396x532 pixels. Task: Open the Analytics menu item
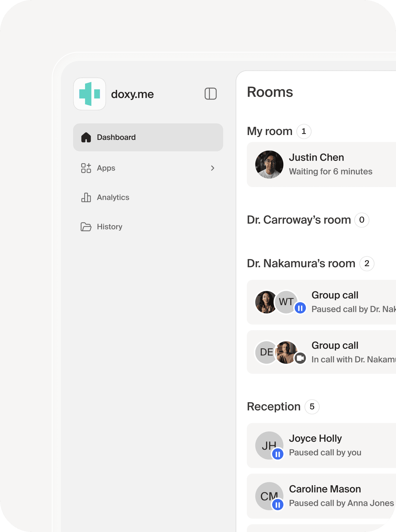pyautogui.click(x=148, y=197)
